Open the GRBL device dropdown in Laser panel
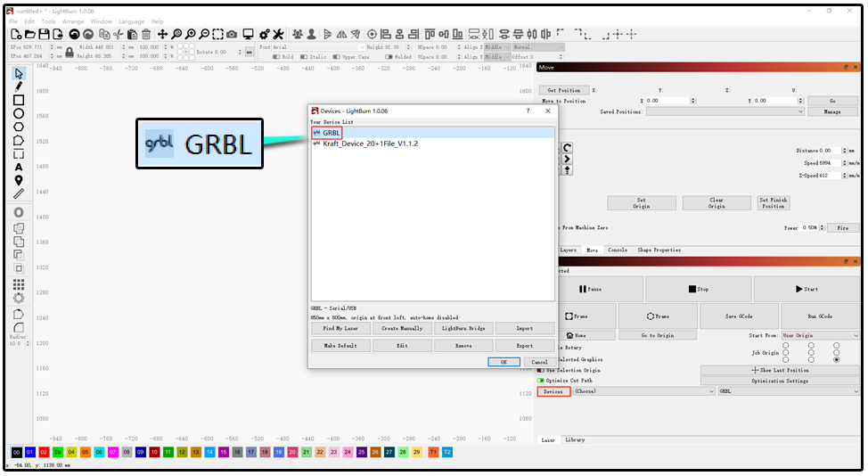This screenshot has width=868, height=476. (789, 391)
